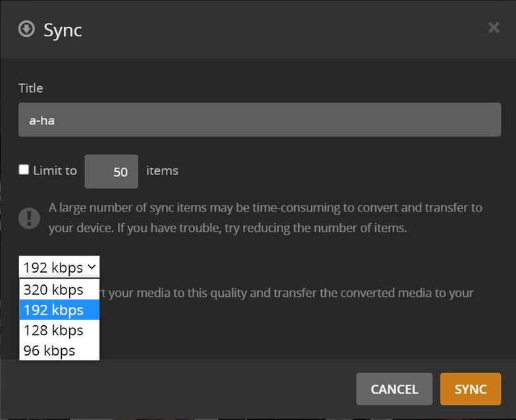516x420 pixels.
Task: Collapse the 192 kbps quality dropdown
Action: 59,267
